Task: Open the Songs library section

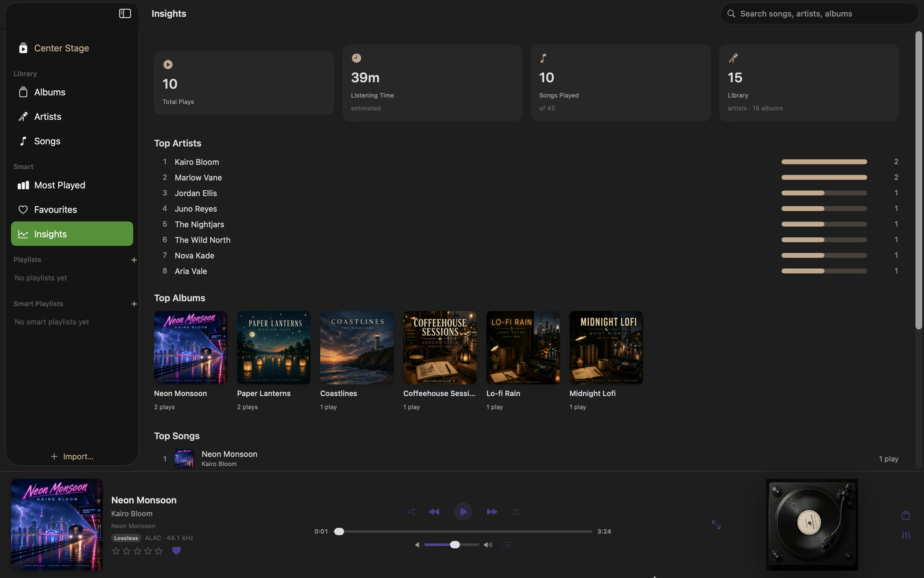Action: 72,141
